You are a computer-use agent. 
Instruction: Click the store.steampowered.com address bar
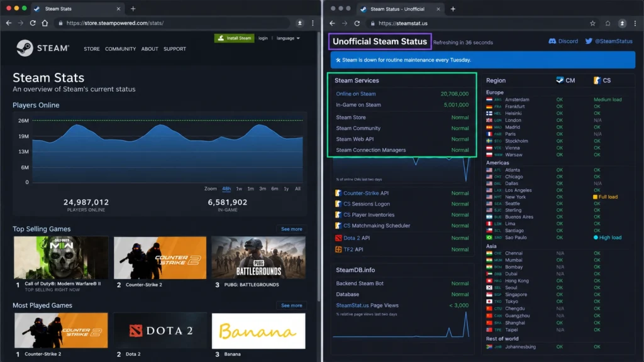pyautogui.click(x=172, y=23)
